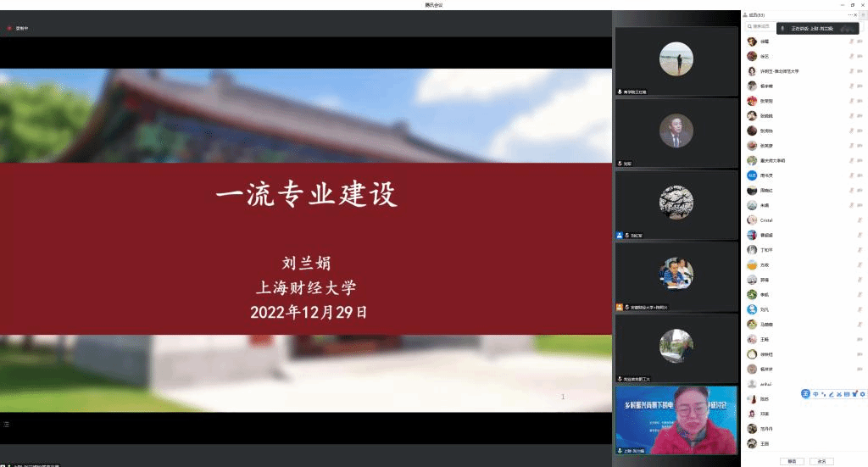Click the Sogou input method logo icon

(x=806, y=394)
